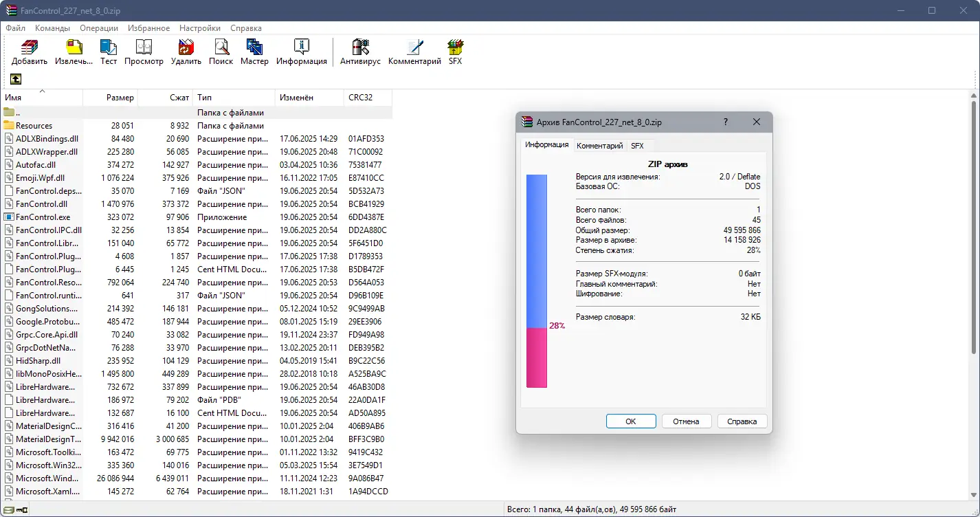Open the Команды menu
The image size is (980, 517).
click(x=53, y=28)
